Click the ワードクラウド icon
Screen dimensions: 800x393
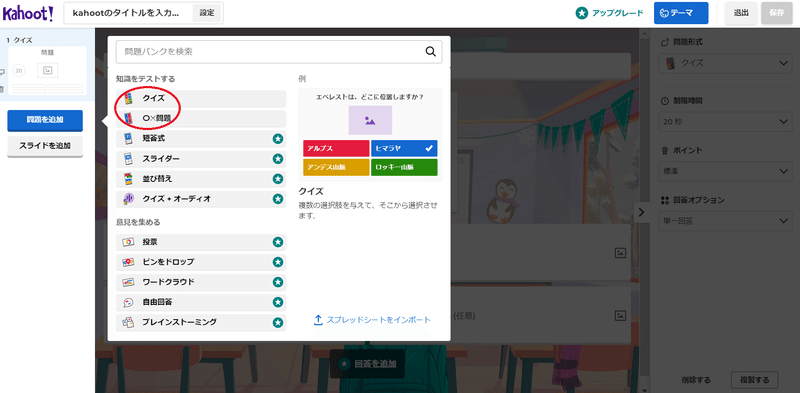pos(128,282)
